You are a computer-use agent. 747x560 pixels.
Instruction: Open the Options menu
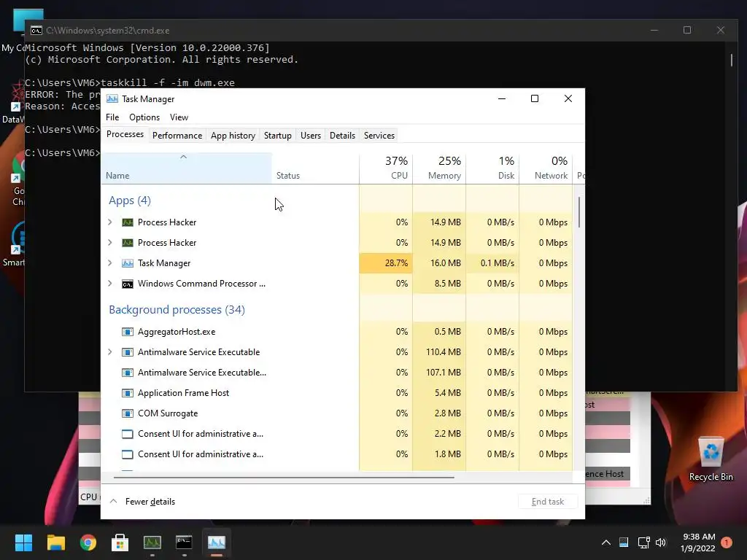[x=144, y=117]
